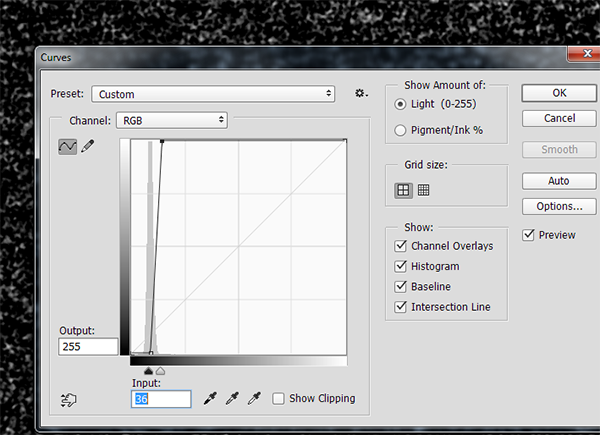Select the pencil draw curve tool
This screenshot has height=435, width=600.
point(88,146)
